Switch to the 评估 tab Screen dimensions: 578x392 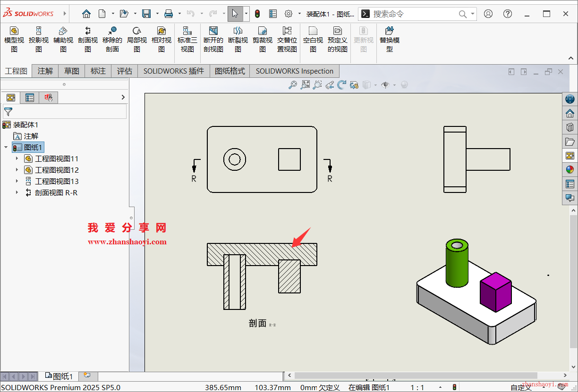coord(125,71)
